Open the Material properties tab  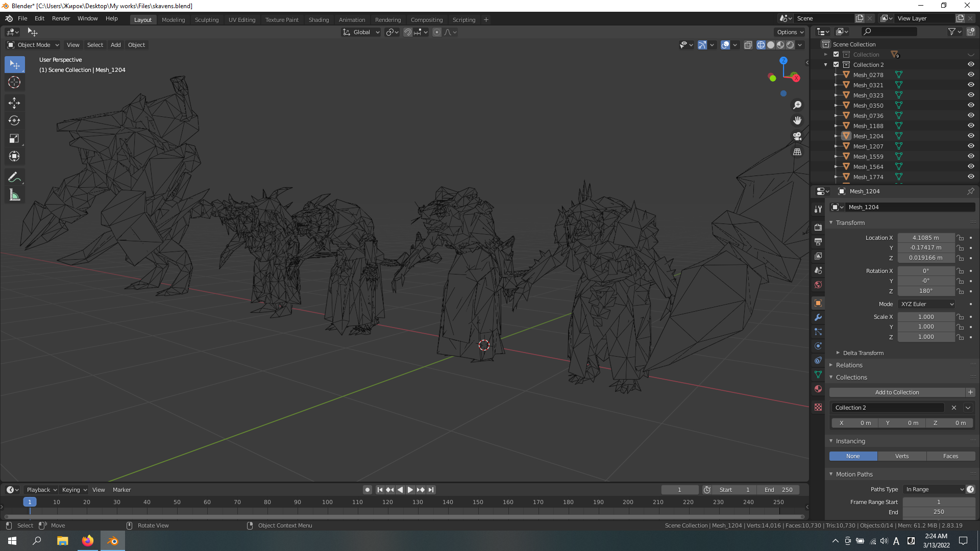(818, 389)
